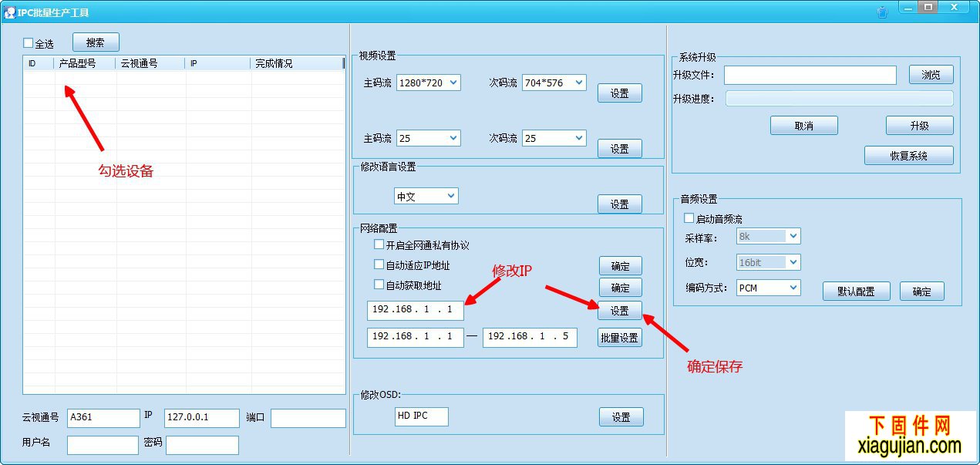Image resolution: width=980 pixels, height=465 pixels.
Task: Tick the 全选 checkbox
Action: click(x=29, y=43)
